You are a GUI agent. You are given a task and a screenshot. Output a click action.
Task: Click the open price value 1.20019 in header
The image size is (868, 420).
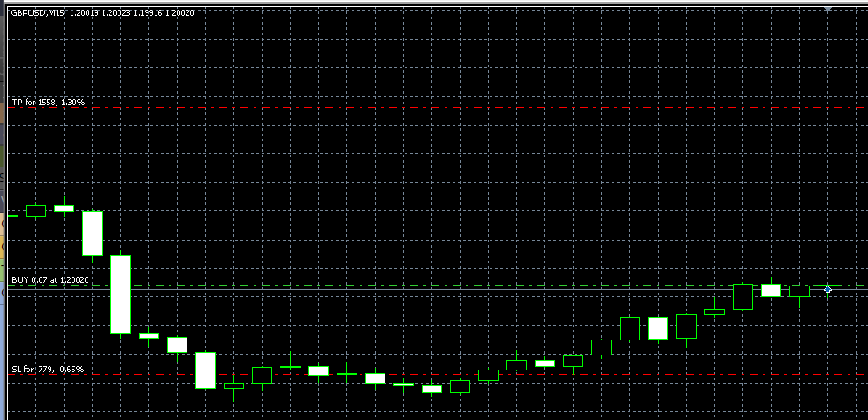click(84, 12)
